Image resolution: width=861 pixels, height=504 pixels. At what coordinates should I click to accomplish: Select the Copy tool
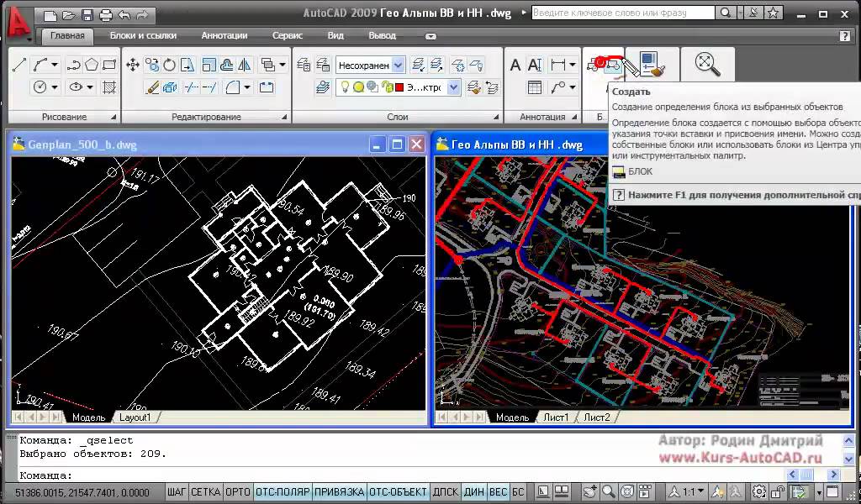(x=152, y=66)
